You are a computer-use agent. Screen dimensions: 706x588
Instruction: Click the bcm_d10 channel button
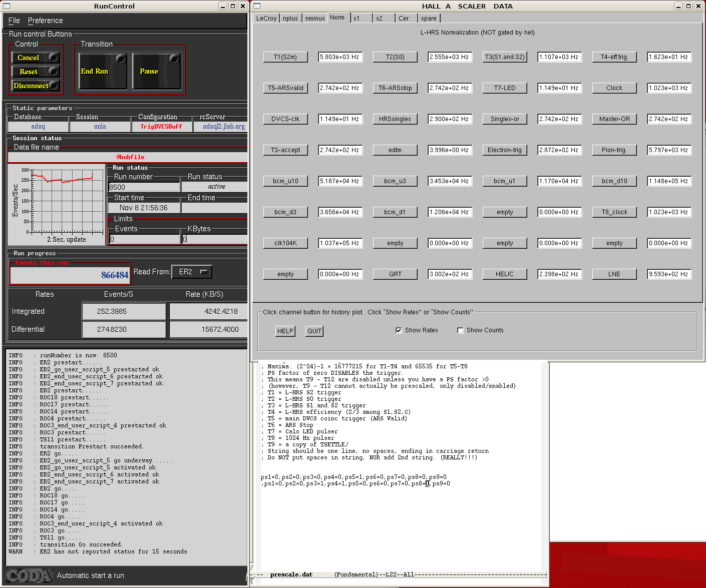614,181
